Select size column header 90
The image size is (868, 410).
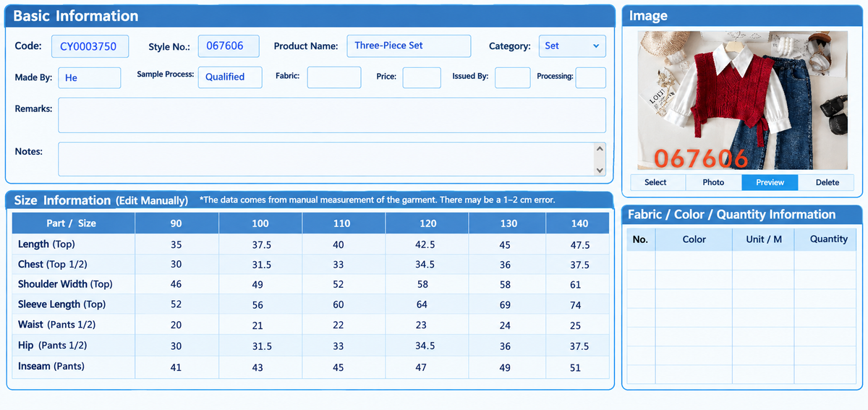176,223
